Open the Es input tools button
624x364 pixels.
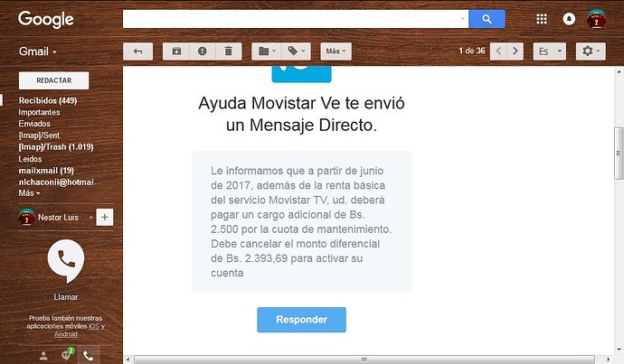544,51
